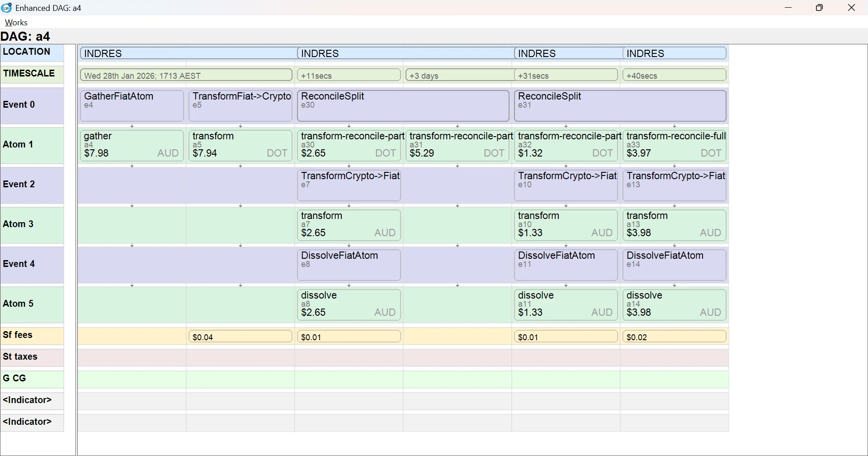
Task: Select the transform a10 $1.33 AUD atom
Action: (566, 225)
